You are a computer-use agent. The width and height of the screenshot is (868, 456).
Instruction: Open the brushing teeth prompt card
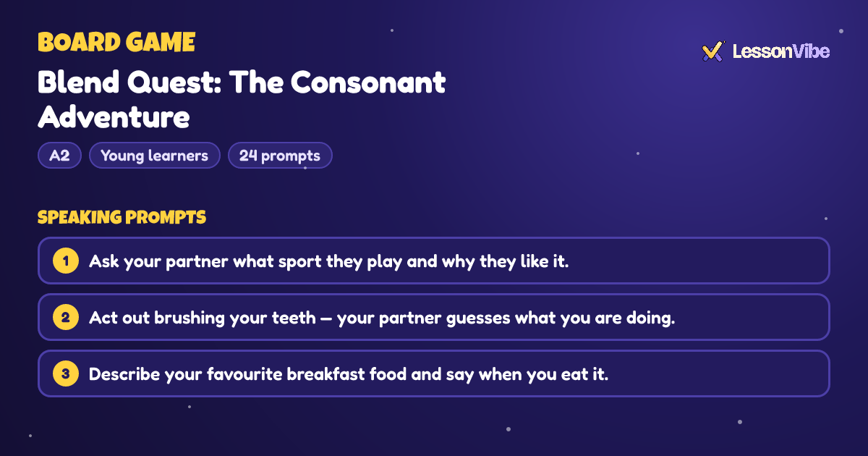pyautogui.click(x=434, y=317)
